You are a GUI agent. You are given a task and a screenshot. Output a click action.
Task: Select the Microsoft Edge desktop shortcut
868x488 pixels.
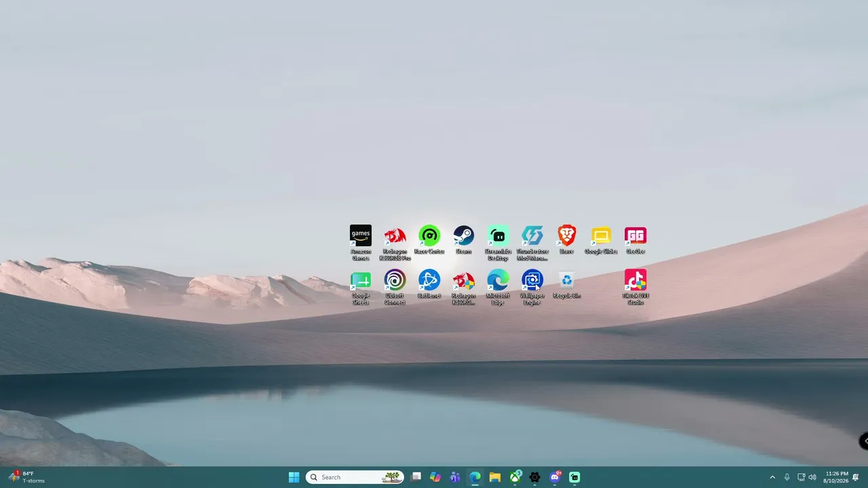click(498, 287)
